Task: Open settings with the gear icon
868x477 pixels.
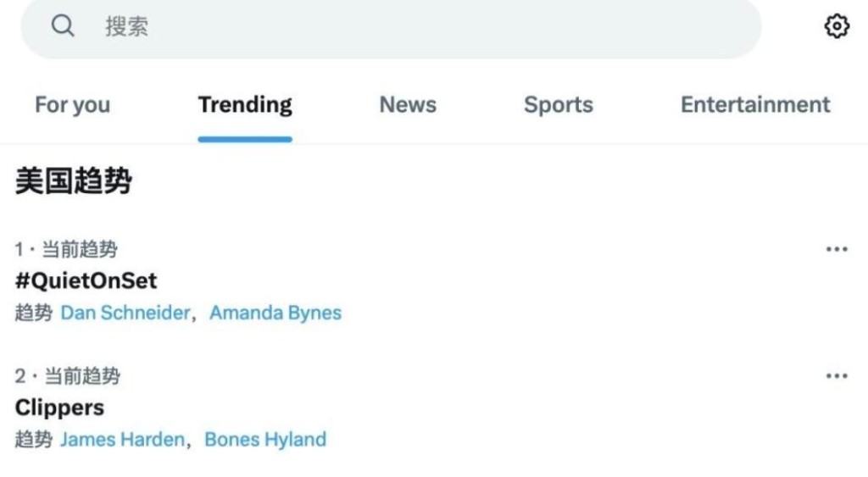Action: 837,25
